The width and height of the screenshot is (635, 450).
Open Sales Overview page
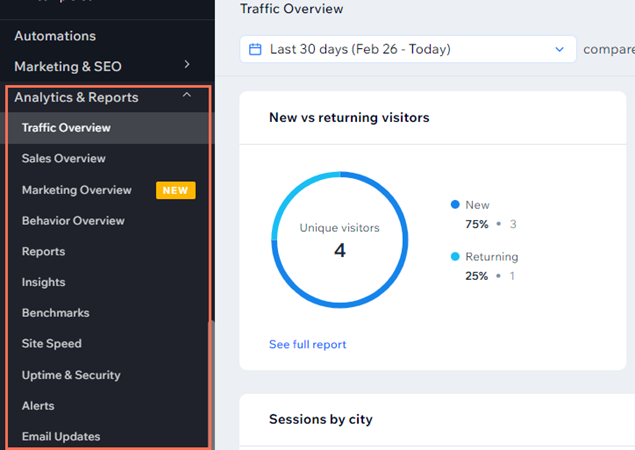point(64,158)
